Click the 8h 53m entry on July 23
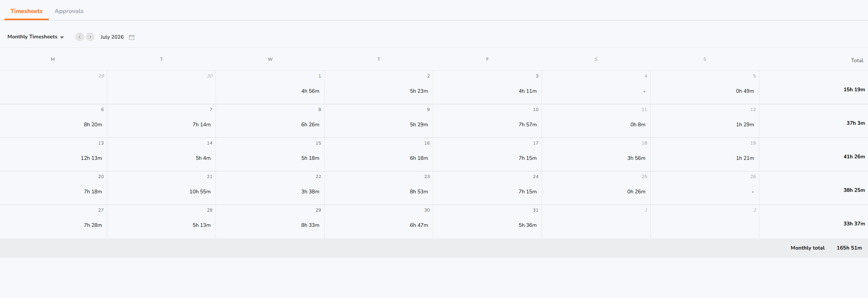This screenshot has height=298, width=868. pyautogui.click(x=419, y=191)
